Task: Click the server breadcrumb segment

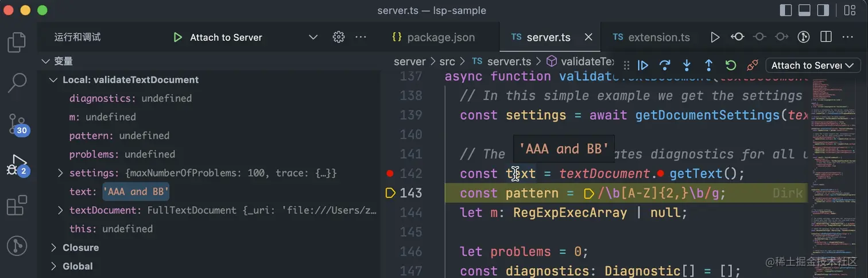Action: pos(409,61)
